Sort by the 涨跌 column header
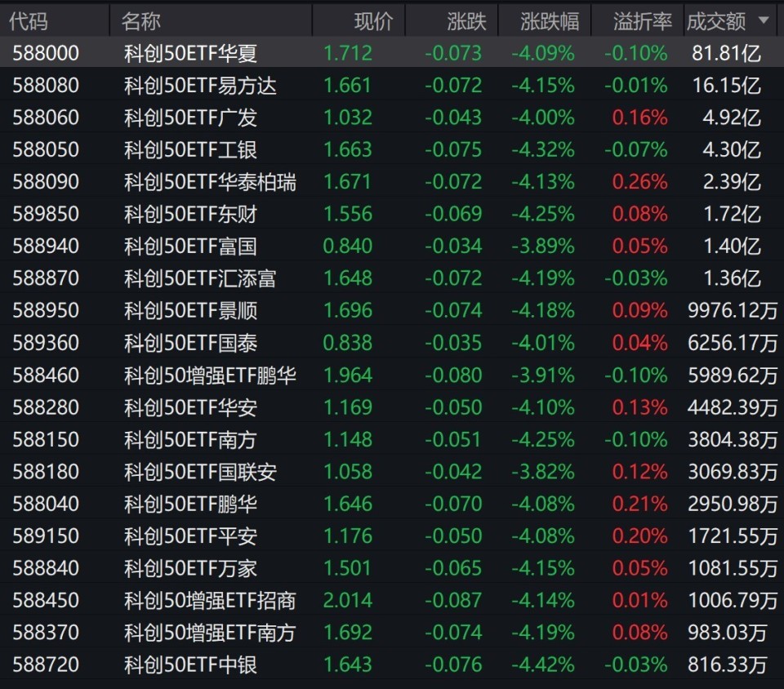The width and height of the screenshot is (784, 689). coord(466,21)
